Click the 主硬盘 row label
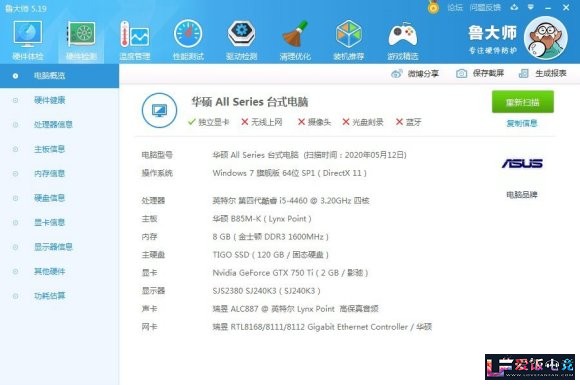Screen dimensions: 580x385 153,255
